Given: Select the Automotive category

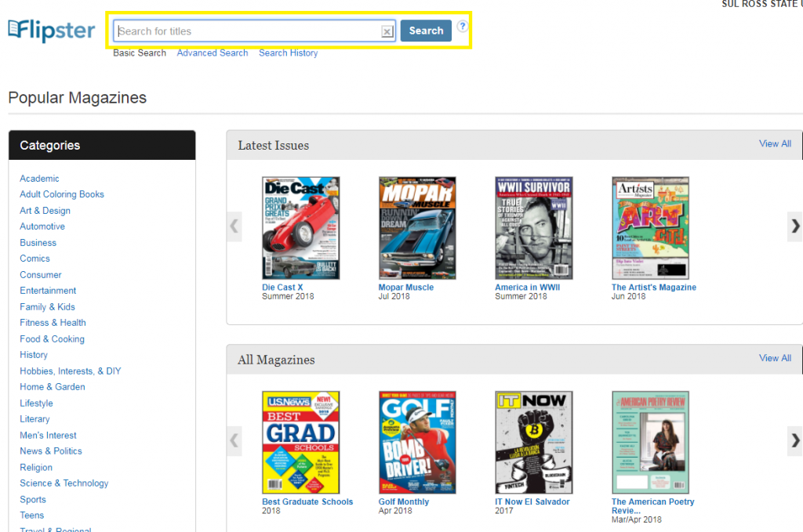Looking at the screenshot, I should [x=42, y=226].
